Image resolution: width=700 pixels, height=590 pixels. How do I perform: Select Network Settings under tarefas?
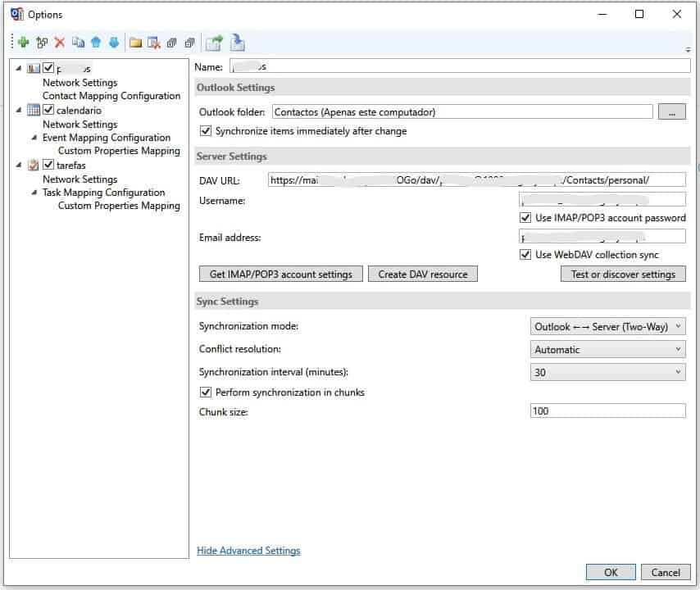pos(80,179)
